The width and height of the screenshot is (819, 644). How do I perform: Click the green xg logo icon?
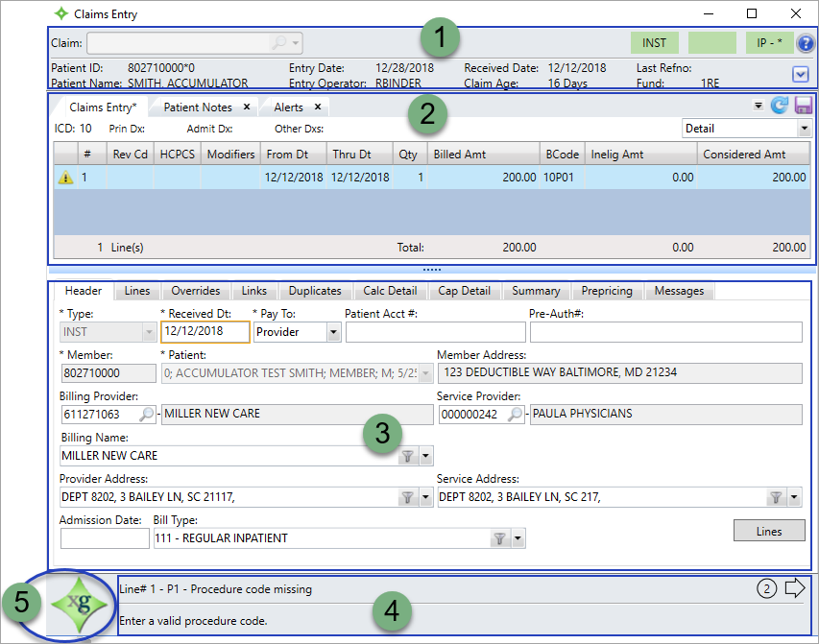coord(81,607)
